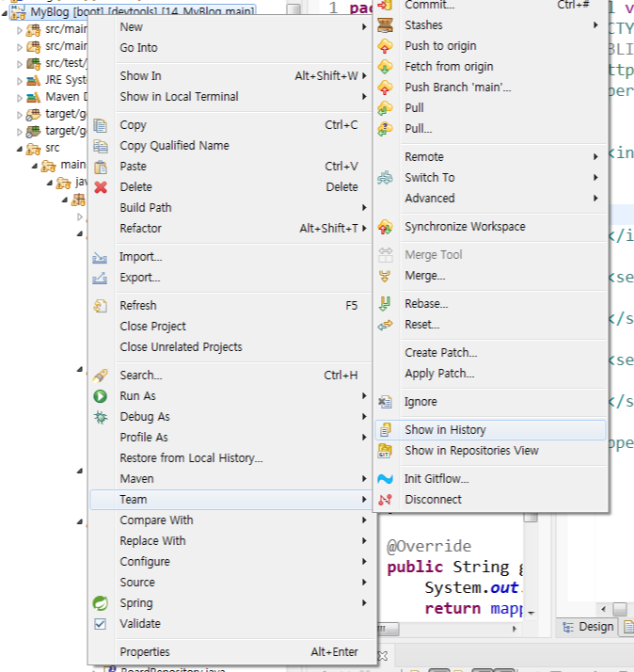Toggle the Validate checkbox
The width and height of the screenshot is (634, 672).
point(101,624)
